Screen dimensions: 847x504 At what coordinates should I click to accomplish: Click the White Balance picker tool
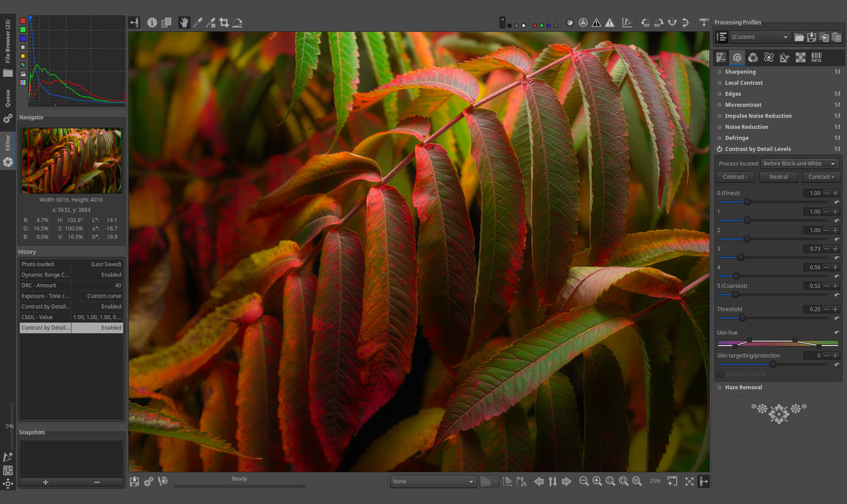click(x=198, y=22)
